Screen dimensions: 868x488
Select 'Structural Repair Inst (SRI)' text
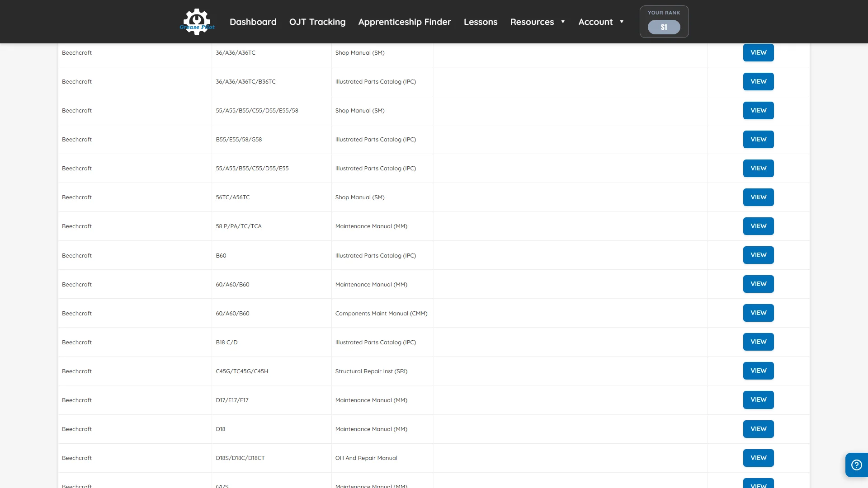[371, 371]
